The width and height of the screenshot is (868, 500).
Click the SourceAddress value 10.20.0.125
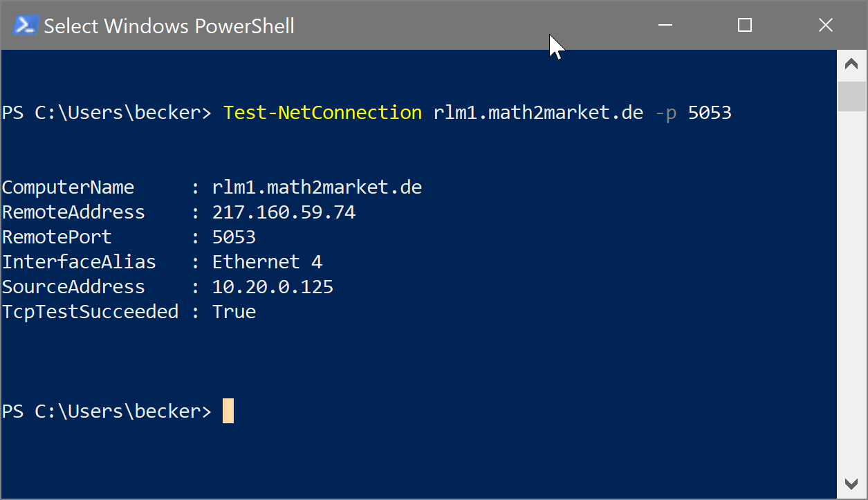coord(273,287)
